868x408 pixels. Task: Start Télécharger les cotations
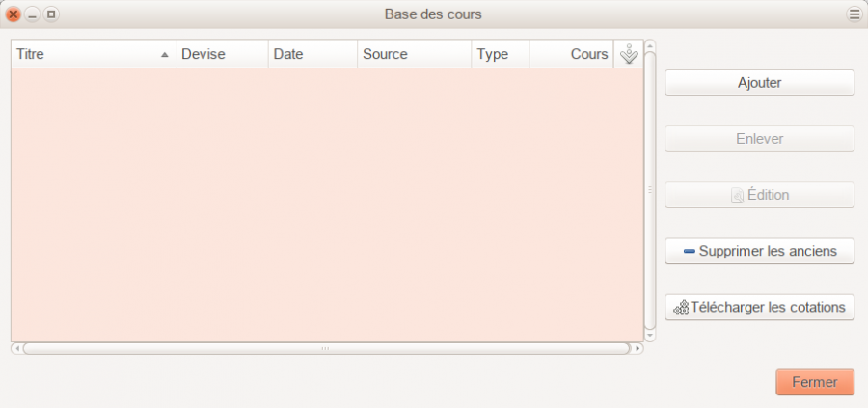point(759,308)
